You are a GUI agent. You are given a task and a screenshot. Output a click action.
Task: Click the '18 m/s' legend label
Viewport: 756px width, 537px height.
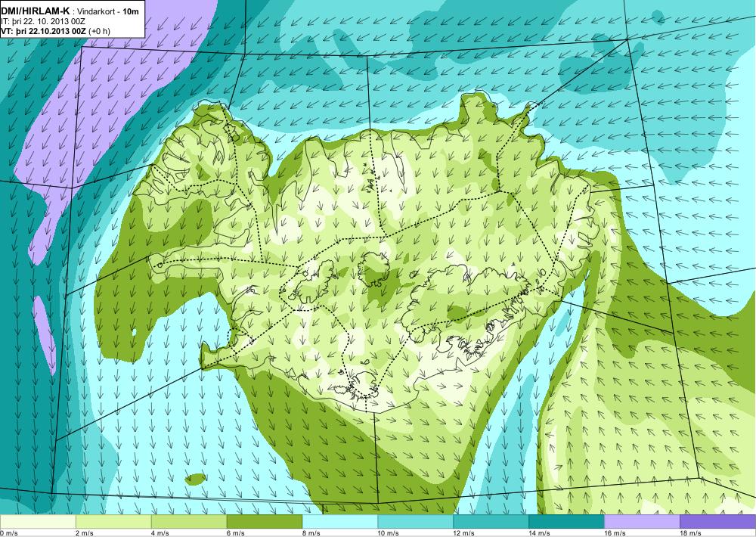coord(690,533)
